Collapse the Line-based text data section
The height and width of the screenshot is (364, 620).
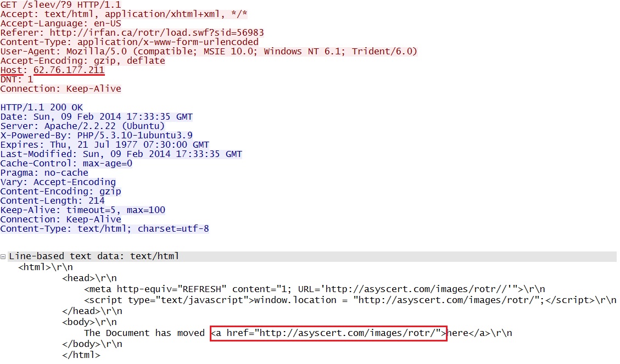[x=4, y=256]
